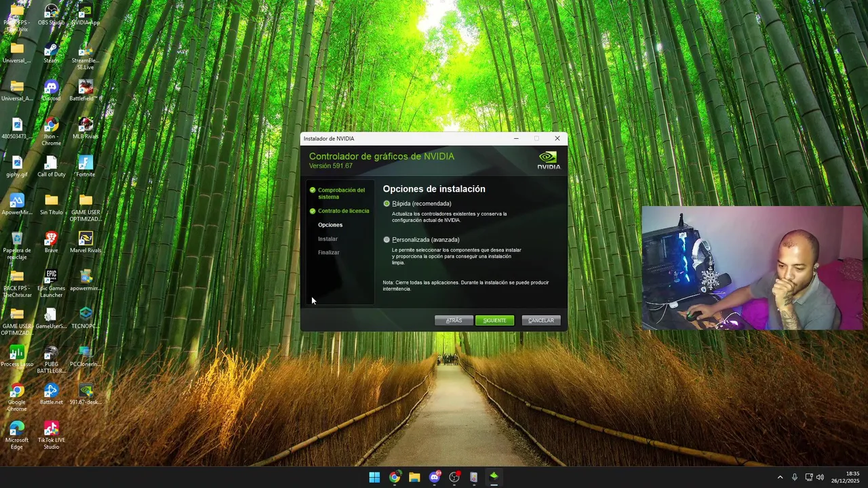Viewport: 868px width, 488px height.
Task: Cancel the installation with CANCELAR
Action: (540, 320)
